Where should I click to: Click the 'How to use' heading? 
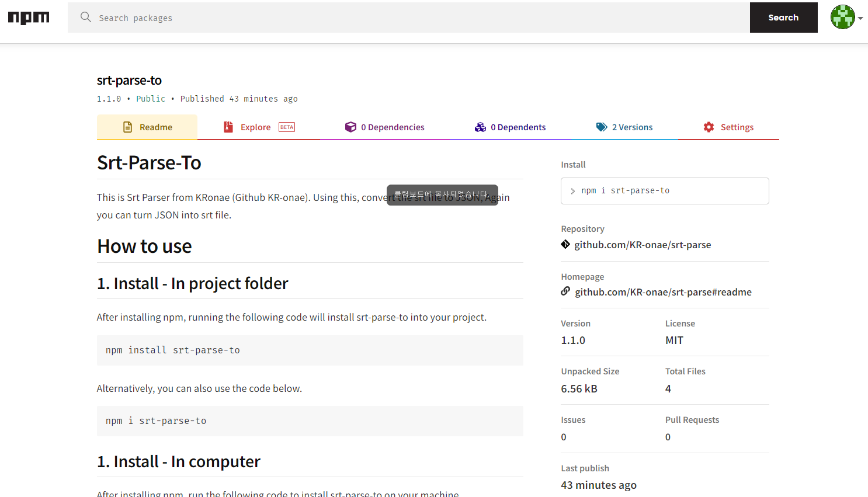pos(144,246)
